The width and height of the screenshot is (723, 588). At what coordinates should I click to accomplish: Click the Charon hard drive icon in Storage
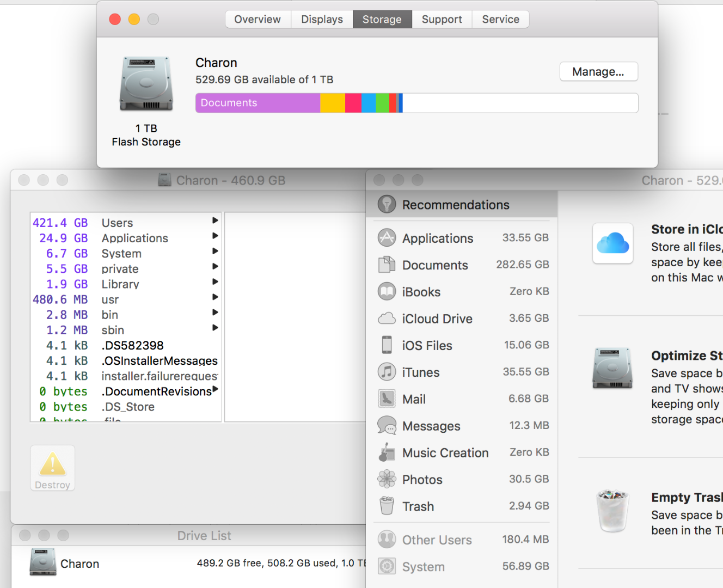[x=146, y=84]
